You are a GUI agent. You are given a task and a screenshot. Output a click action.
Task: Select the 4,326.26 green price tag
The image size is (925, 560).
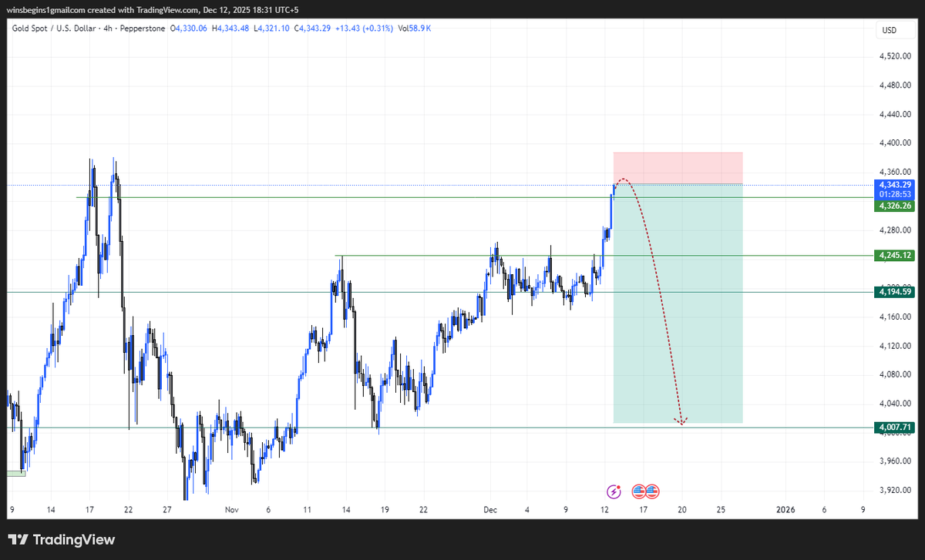(x=895, y=206)
